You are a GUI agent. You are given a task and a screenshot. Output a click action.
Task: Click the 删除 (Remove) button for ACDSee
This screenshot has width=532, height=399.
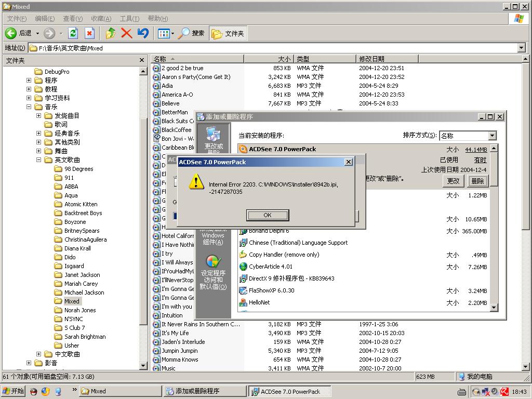point(478,181)
